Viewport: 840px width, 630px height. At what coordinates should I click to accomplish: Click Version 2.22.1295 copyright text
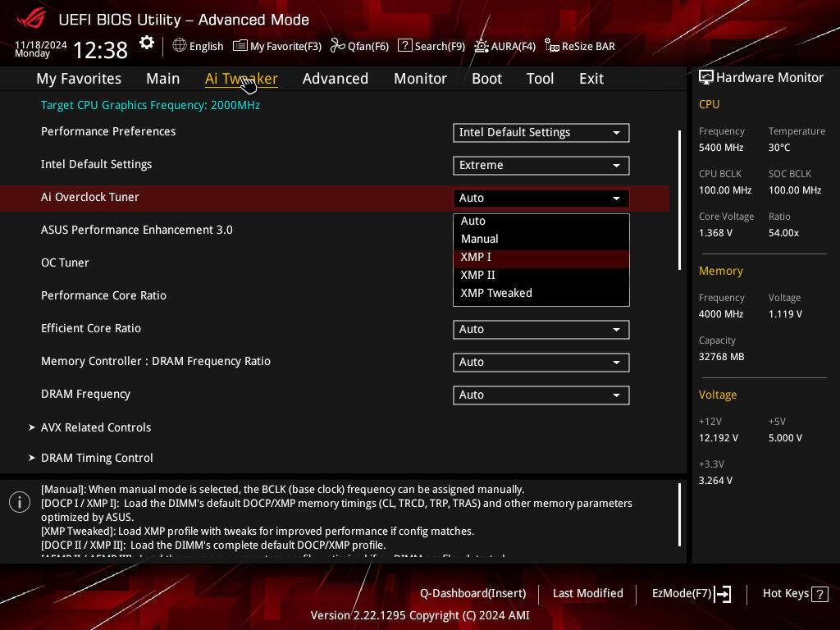point(420,615)
